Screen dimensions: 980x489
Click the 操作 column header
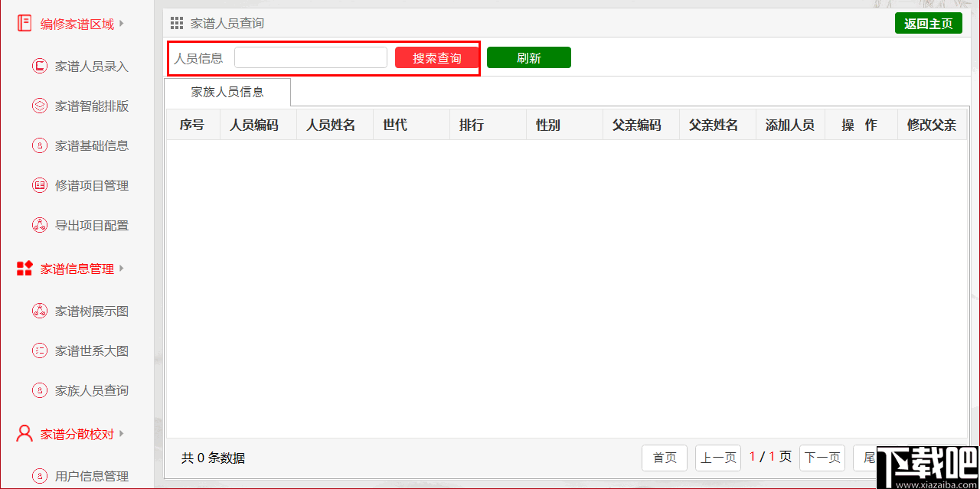(860, 125)
